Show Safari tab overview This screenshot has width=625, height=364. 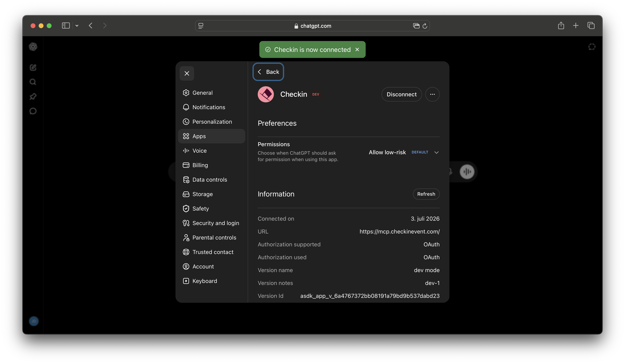pyautogui.click(x=591, y=26)
